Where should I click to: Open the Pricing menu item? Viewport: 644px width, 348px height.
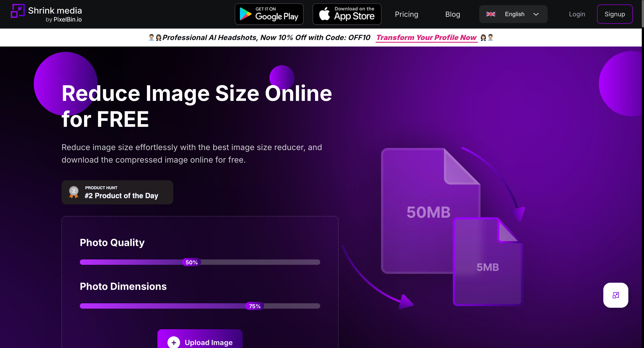pyautogui.click(x=406, y=14)
